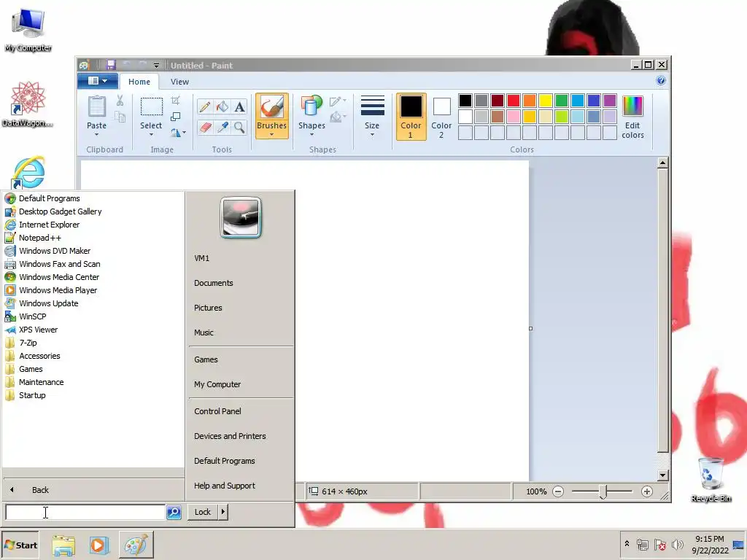The height and width of the screenshot is (560, 747).
Task: Click the Save icon in quick access toolbar
Action: (111, 65)
